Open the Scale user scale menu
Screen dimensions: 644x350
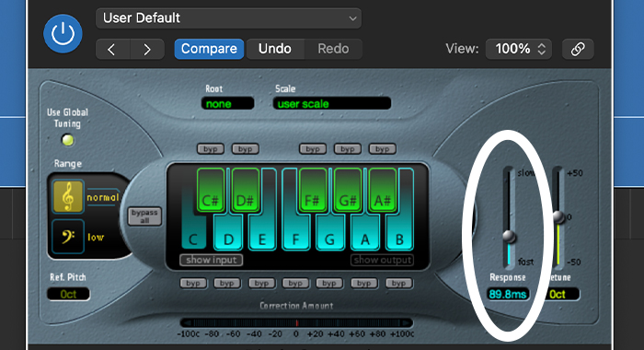[332, 104]
